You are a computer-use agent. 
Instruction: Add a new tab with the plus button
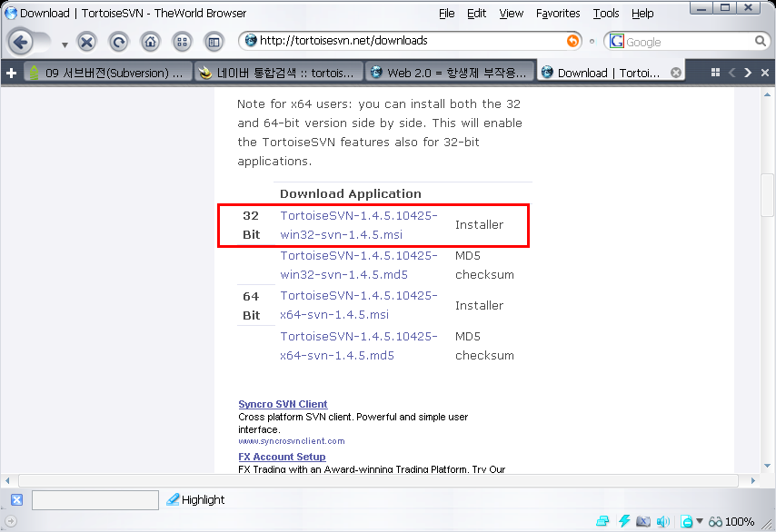[12, 74]
